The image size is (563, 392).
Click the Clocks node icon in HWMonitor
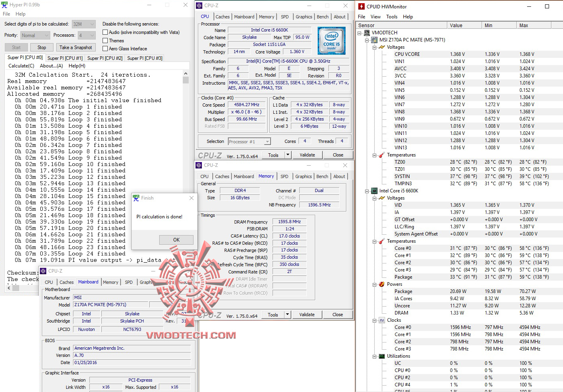click(x=382, y=320)
